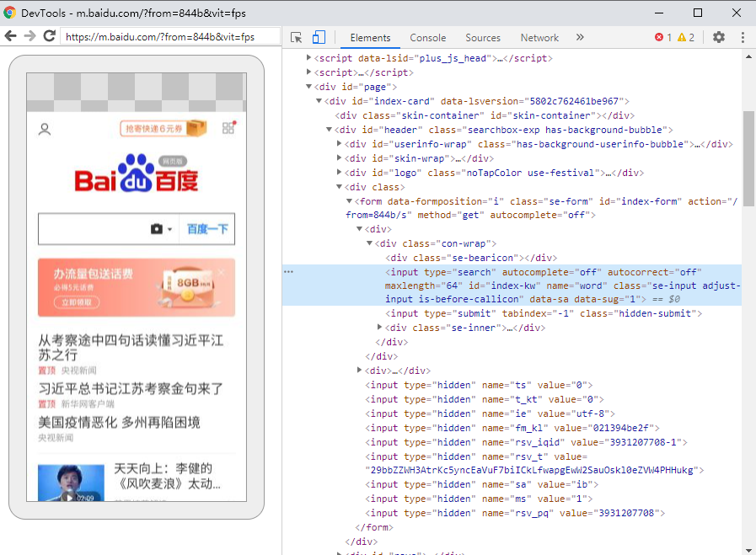Click the Baidu logo
Screen dimensions: 756x555
pos(137,173)
